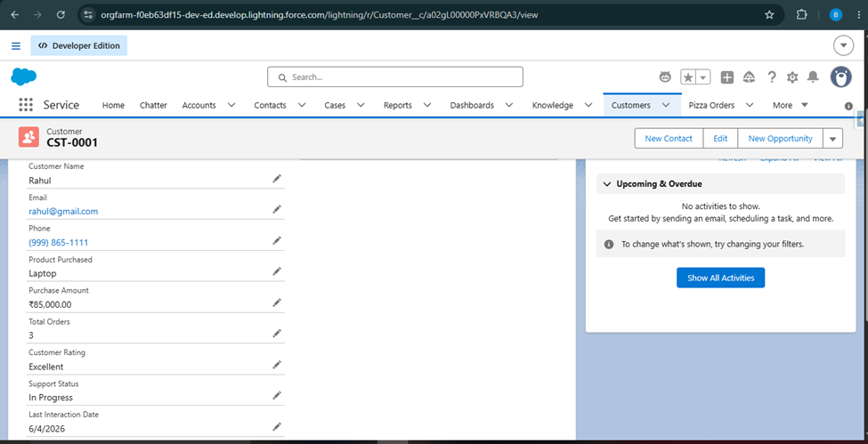Image resolution: width=868 pixels, height=444 pixels.
Task: Click the circled dropdown beside Developer Edition
Action: 844,45
